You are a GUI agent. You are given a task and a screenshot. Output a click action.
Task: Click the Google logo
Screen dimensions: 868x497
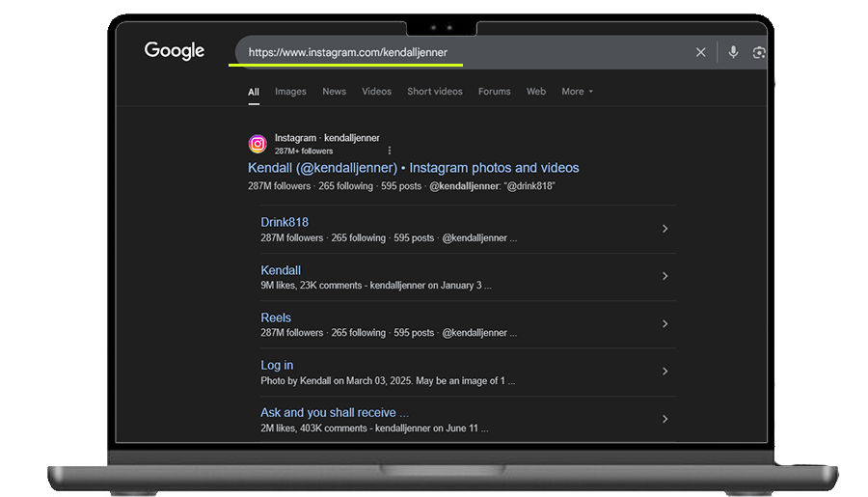175,50
